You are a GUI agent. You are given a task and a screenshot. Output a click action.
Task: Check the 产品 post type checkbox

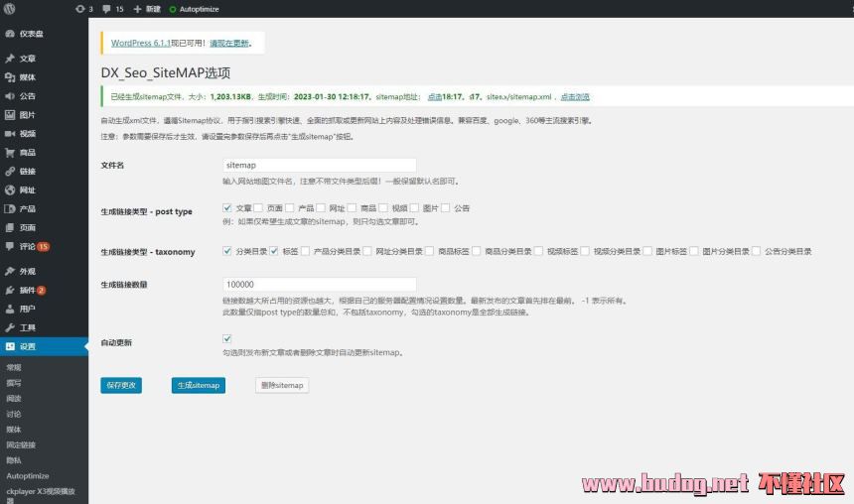coord(289,208)
